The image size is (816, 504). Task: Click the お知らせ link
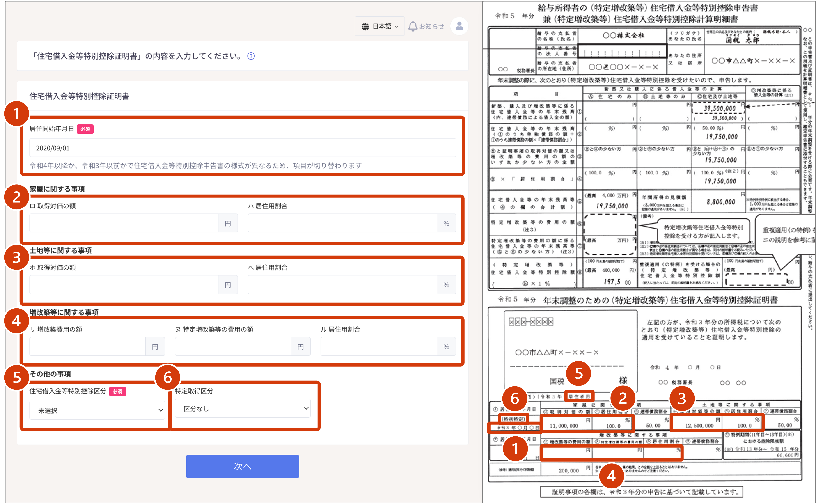point(431,26)
